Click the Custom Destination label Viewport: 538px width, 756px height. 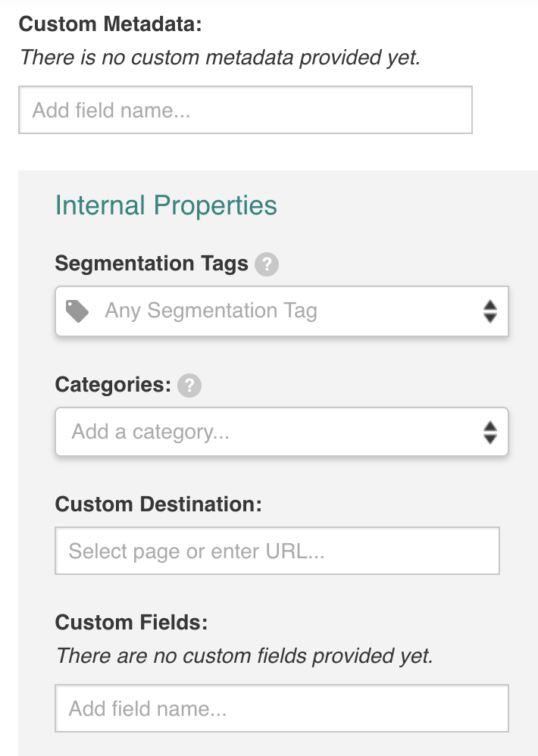point(158,505)
